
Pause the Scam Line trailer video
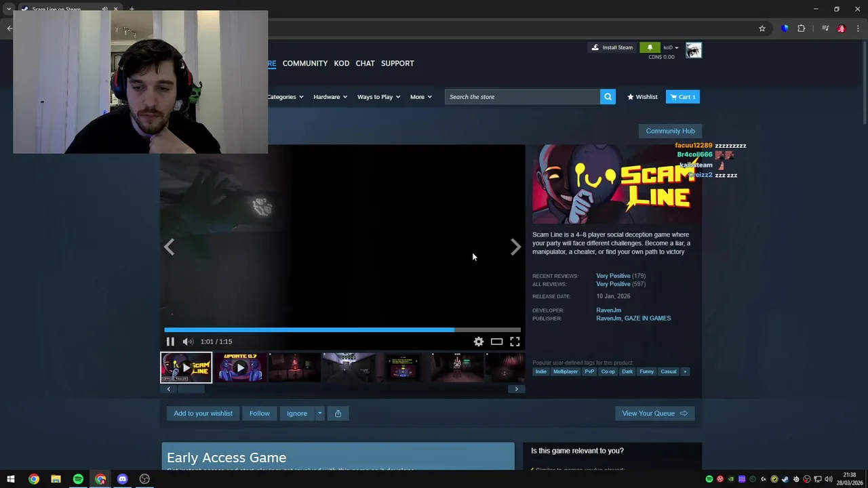(170, 342)
